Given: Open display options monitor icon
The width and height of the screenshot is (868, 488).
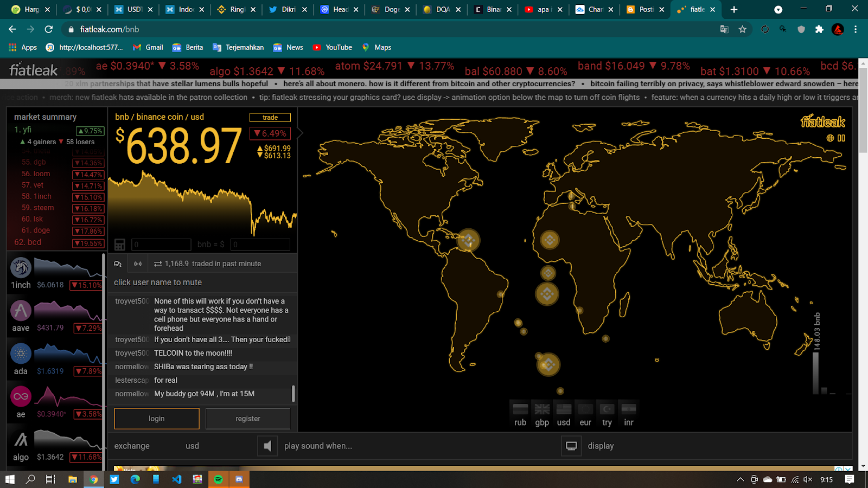Looking at the screenshot, I should coord(571,446).
